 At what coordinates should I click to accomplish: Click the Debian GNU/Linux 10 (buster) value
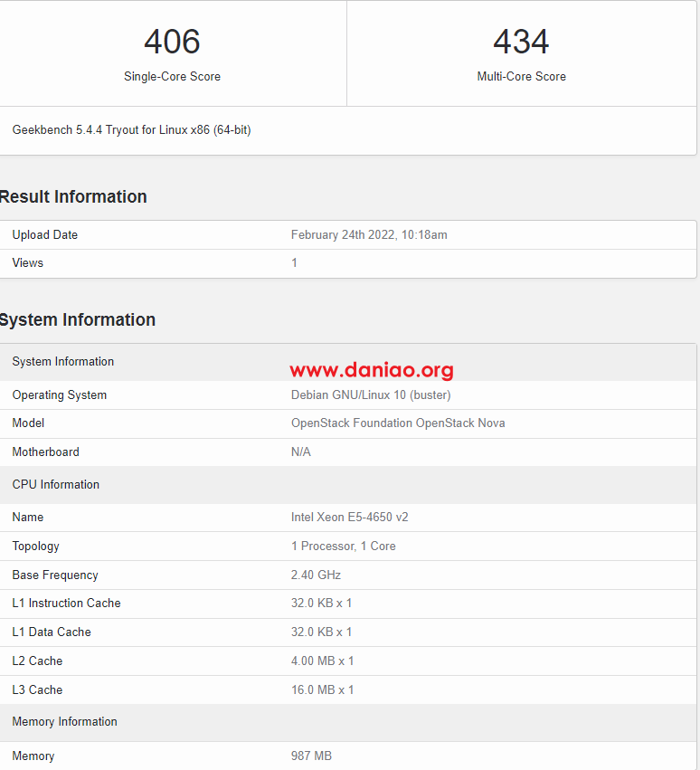tap(371, 395)
